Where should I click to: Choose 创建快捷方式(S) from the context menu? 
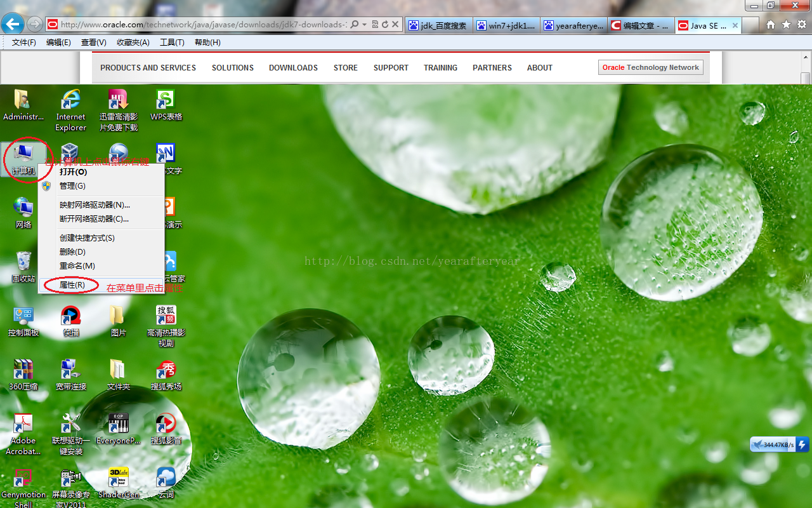[101, 237]
